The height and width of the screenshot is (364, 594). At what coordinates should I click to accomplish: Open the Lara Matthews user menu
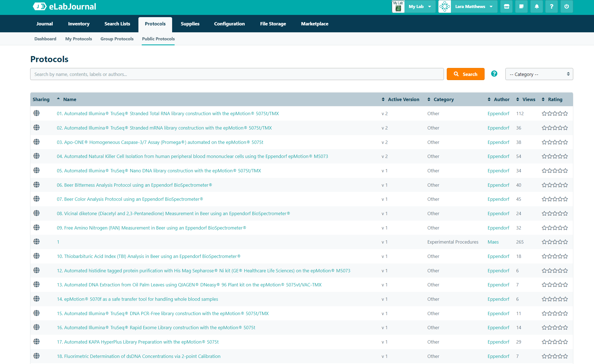[474, 6]
